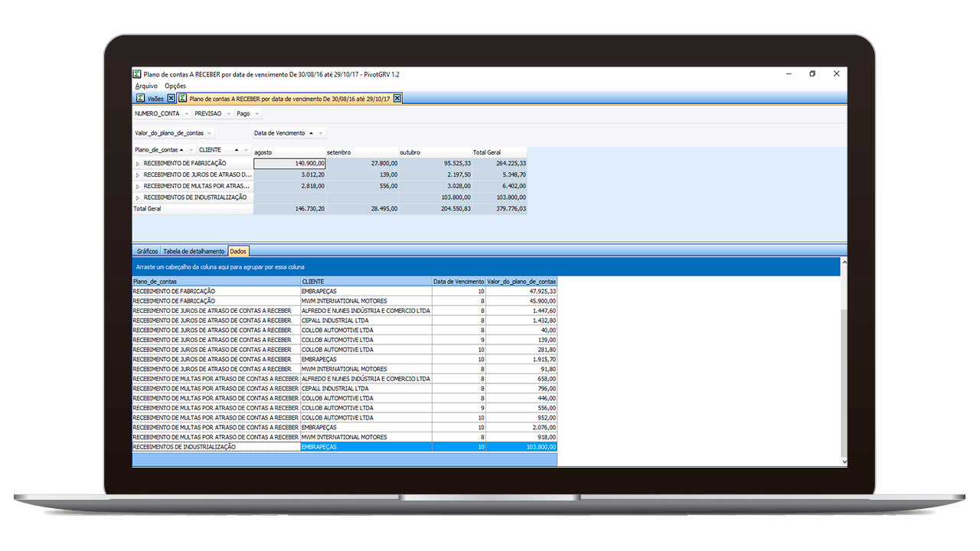Click the PivotGRV sigma icon in title bar

137,74
